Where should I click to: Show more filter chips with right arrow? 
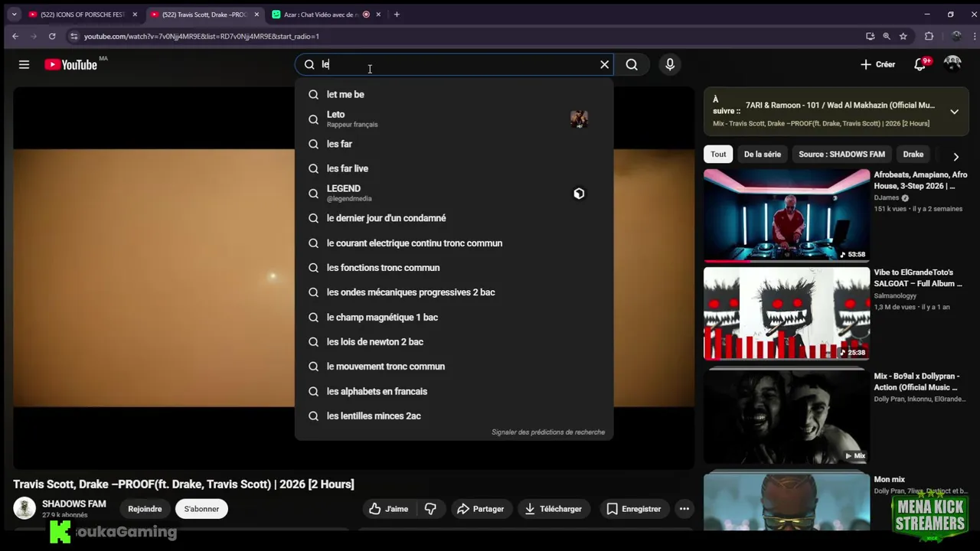click(x=955, y=156)
